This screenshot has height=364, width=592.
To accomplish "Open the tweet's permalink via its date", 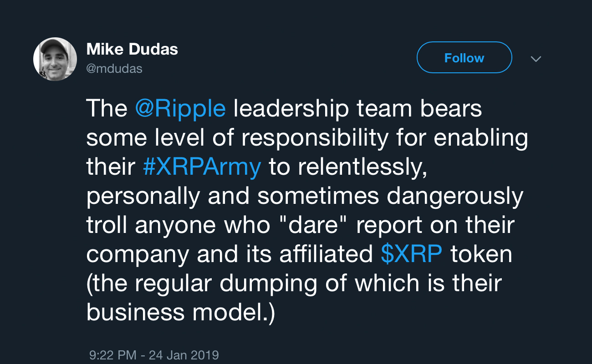I will pyautogui.click(x=153, y=355).
